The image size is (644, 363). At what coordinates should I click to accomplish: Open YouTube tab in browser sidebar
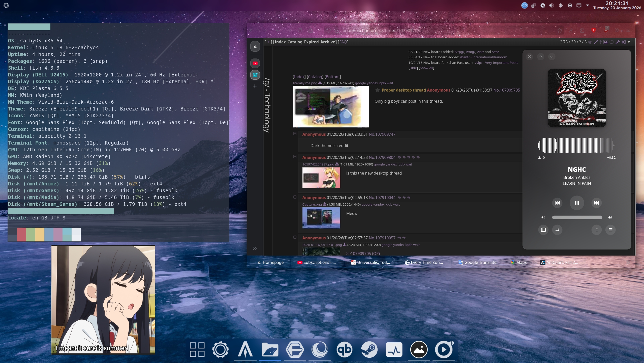pos(255,63)
